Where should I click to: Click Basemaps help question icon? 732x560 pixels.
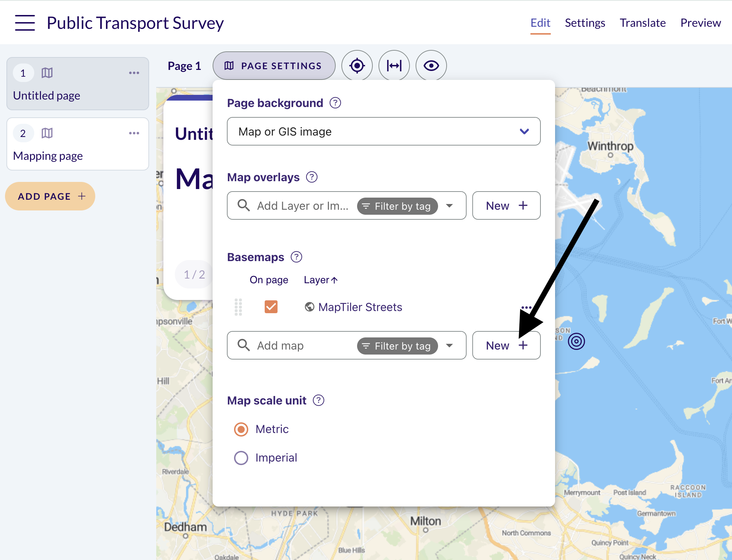(x=296, y=257)
